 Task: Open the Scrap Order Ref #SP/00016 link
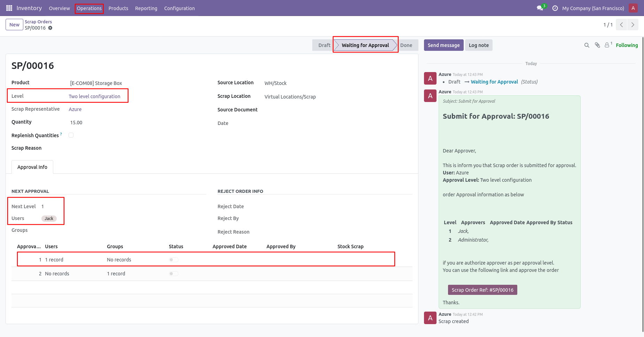[482, 290]
